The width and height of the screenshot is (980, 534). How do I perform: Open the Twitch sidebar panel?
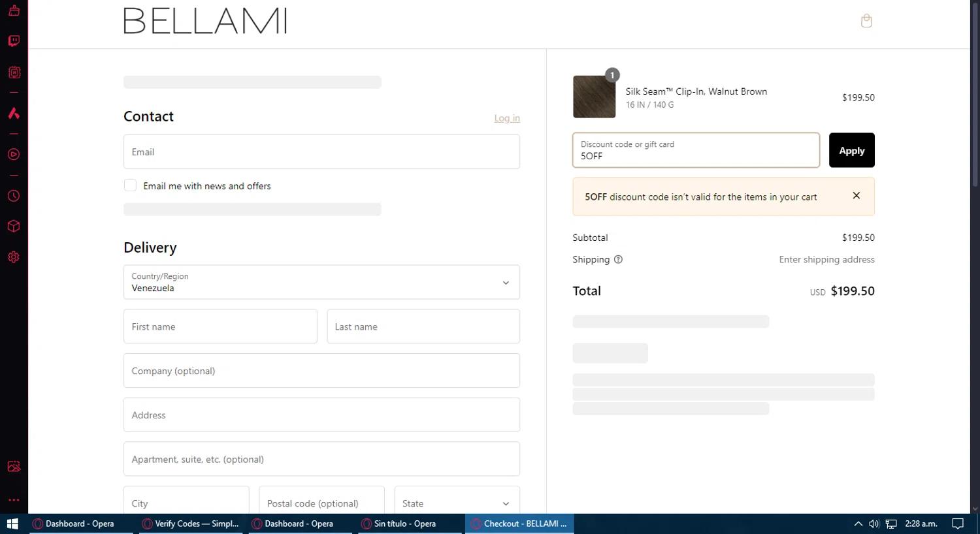point(14,41)
